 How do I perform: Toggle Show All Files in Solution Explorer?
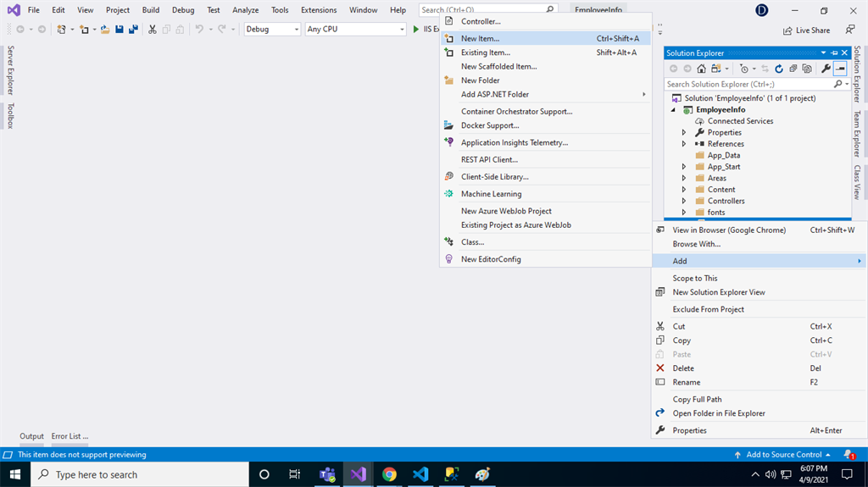(x=806, y=69)
